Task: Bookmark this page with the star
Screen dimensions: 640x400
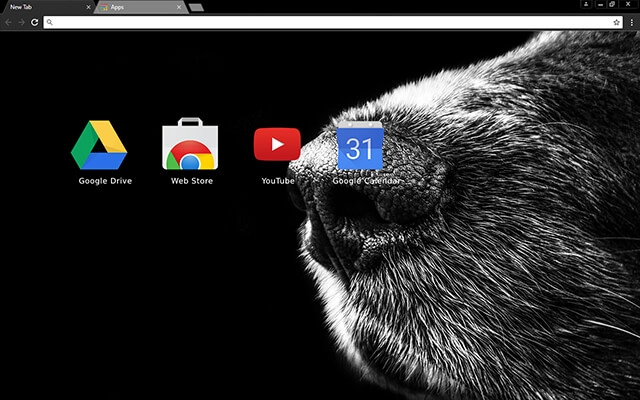Action: point(616,22)
